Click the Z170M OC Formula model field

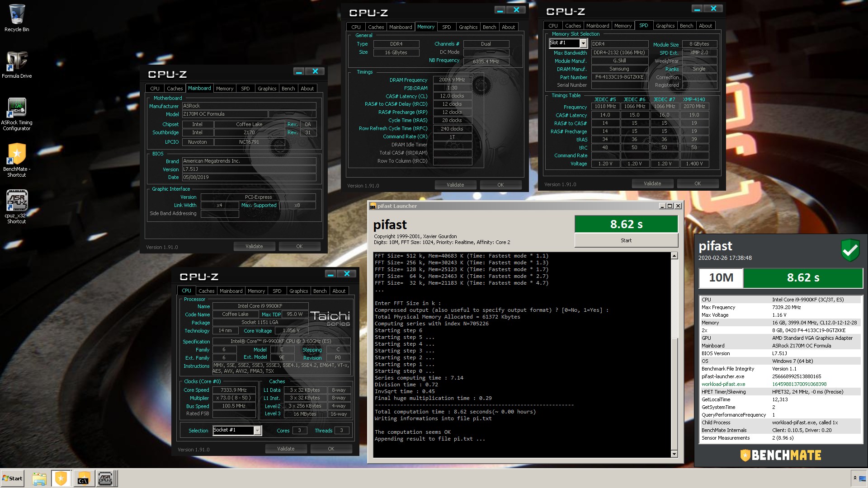(225, 114)
